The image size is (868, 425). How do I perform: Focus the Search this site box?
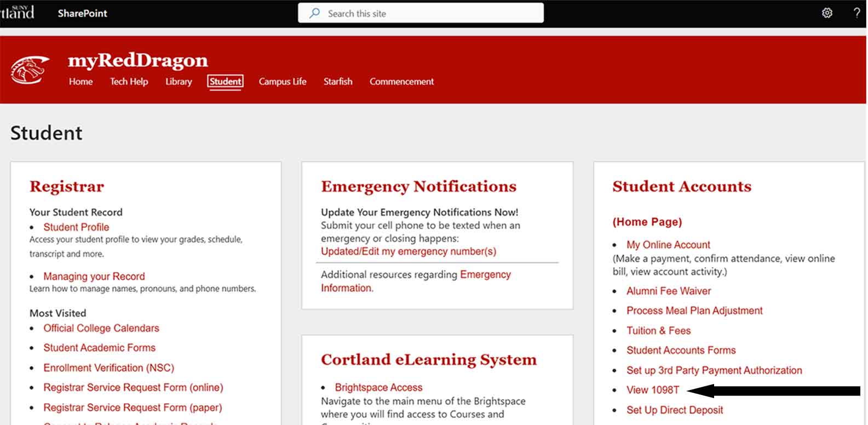tap(421, 13)
